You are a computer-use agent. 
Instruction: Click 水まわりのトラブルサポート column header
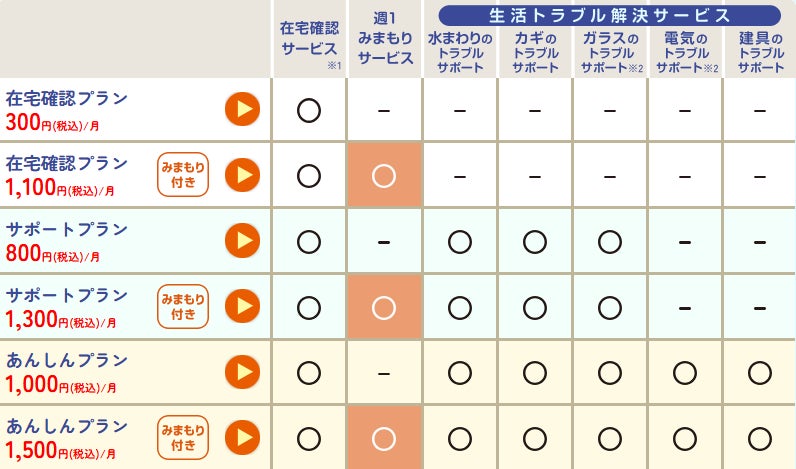coord(460,53)
